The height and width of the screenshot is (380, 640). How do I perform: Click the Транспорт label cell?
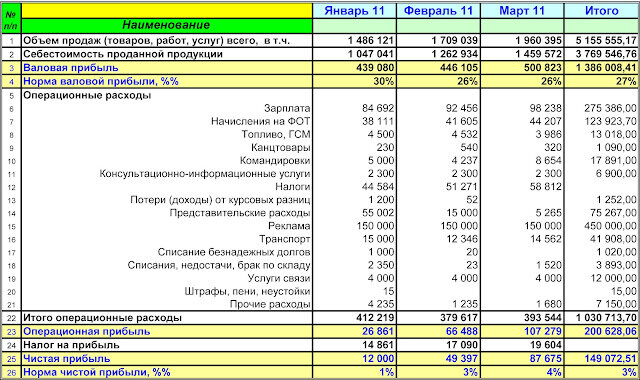pyautogui.click(x=284, y=239)
